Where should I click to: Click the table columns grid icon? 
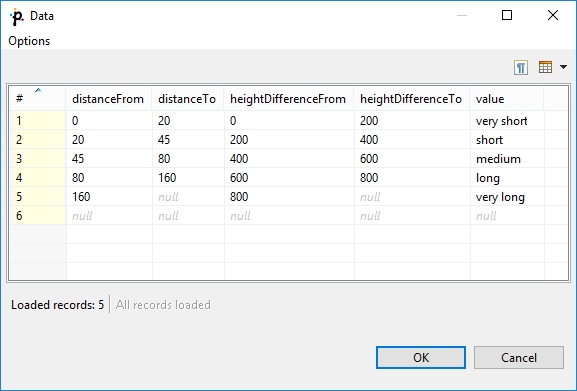545,67
